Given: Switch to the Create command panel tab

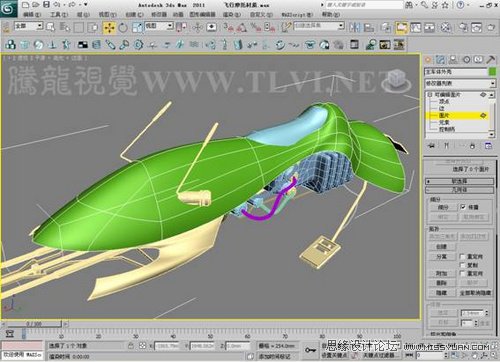Looking at the screenshot, I should pos(428,60).
